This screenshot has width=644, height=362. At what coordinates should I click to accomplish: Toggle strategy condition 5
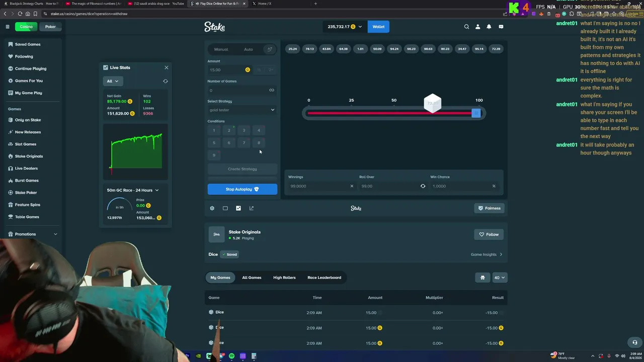214,143
